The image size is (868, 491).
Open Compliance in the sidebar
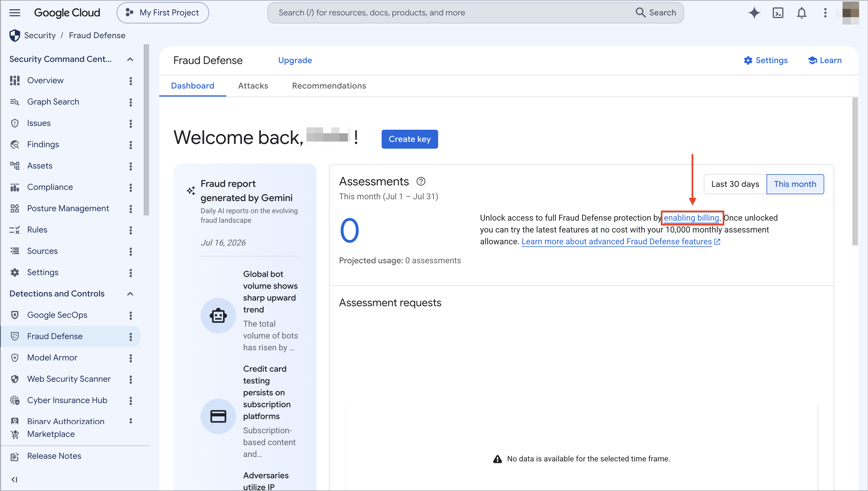pyautogui.click(x=50, y=187)
